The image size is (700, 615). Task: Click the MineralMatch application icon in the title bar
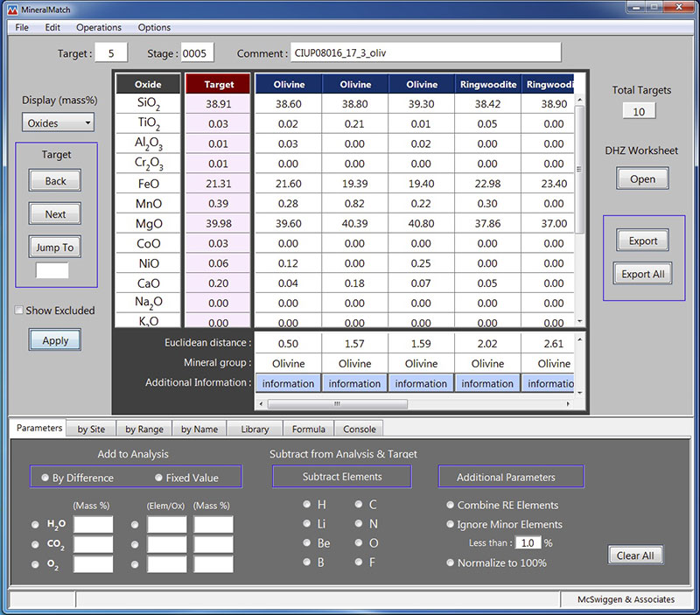[11, 9]
